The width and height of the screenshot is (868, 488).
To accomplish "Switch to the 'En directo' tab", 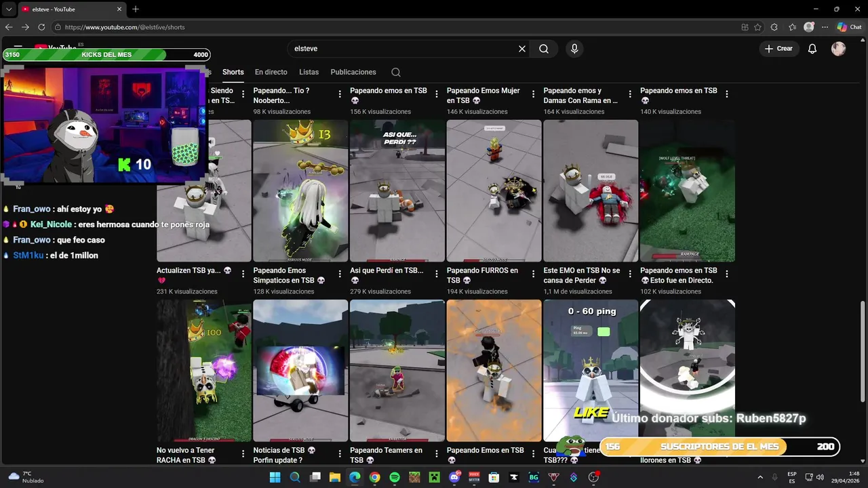I will point(271,72).
